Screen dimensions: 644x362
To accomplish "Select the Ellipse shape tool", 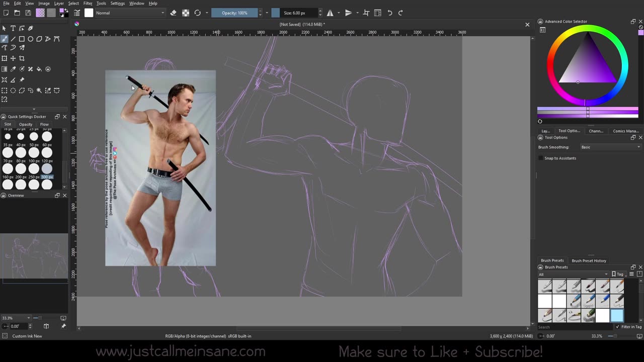I will pyautogui.click(x=31, y=39).
